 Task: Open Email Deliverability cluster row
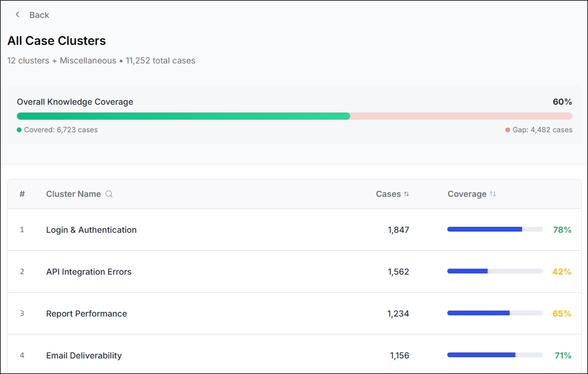point(295,354)
